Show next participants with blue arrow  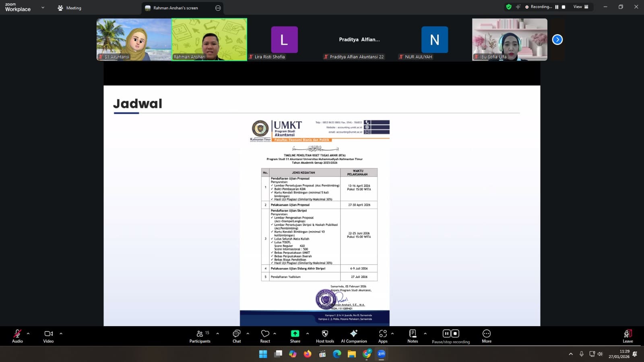point(557,39)
